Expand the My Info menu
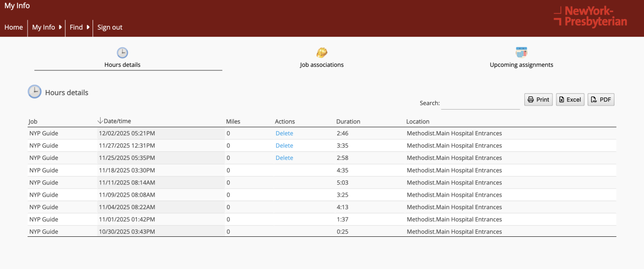 [47, 27]
